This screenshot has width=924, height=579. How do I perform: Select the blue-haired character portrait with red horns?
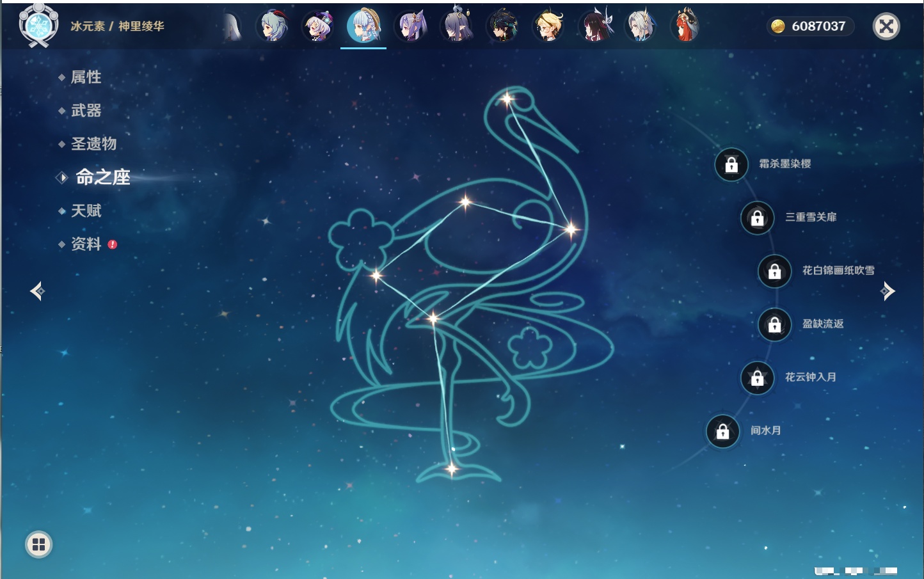(x=273, y=26)
